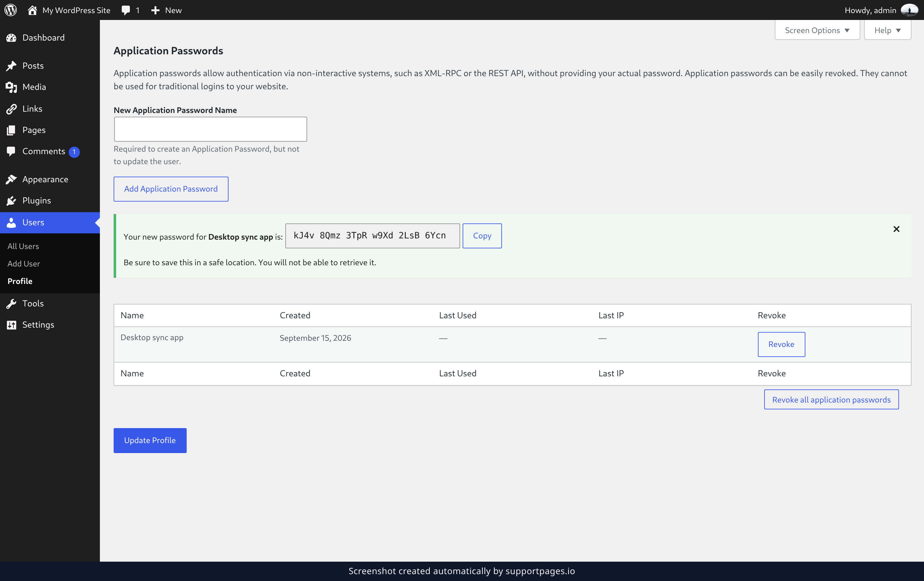Open the Appearance menu label

(x=45, y=179)
